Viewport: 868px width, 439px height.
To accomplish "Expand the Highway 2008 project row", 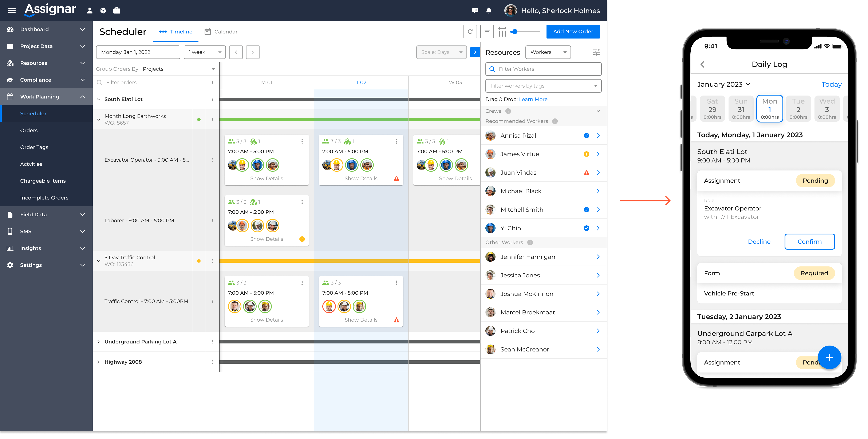I will tap(99, 362).
